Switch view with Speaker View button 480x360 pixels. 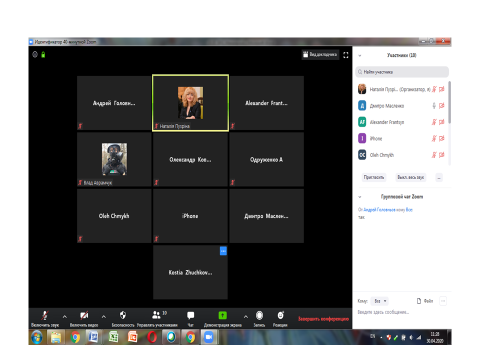[320, 55]
